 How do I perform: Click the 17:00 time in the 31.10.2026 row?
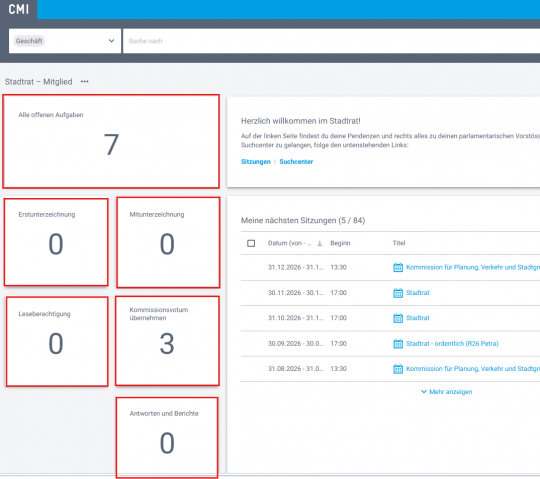(x=339, y=318)
